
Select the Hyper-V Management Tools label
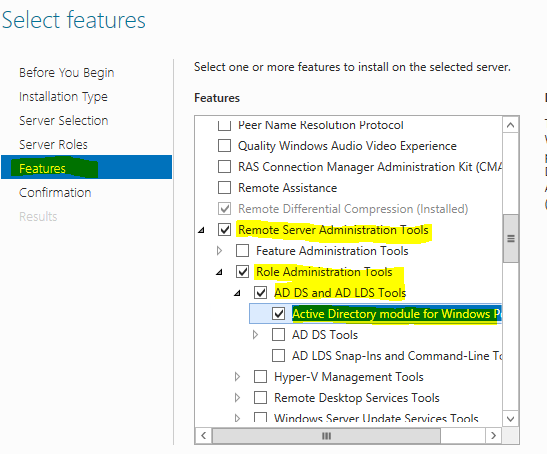[x=349, y=377]
